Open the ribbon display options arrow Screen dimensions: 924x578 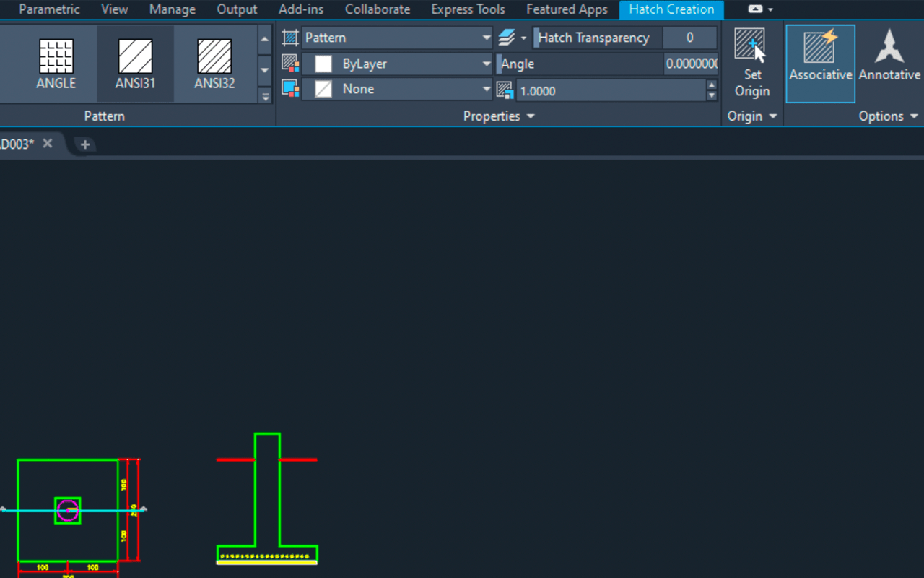pyautogui.click(x=771, y=10)
